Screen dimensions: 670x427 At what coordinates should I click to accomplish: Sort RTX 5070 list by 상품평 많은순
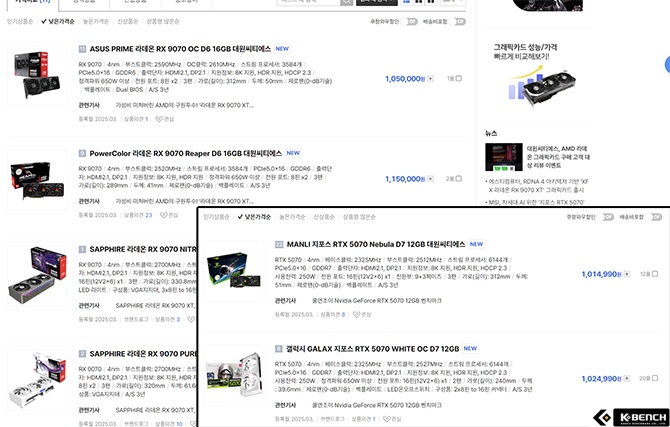pos(359,217)
